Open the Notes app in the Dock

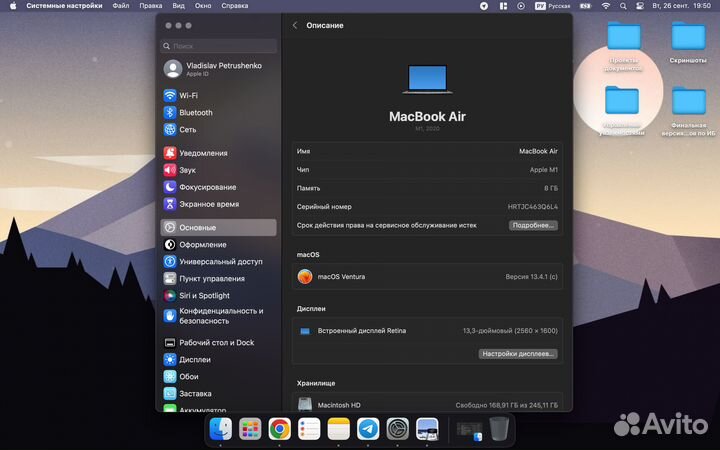click(339, 429)
